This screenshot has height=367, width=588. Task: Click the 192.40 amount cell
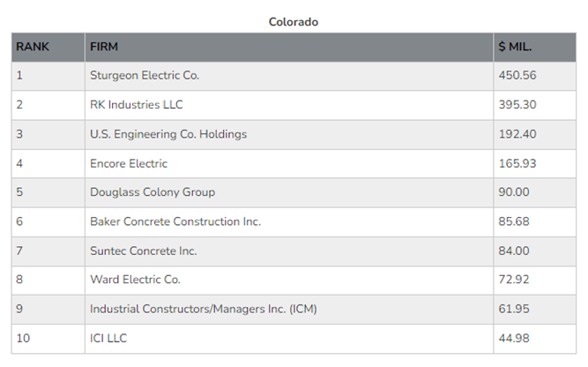[x=517, y=134]
